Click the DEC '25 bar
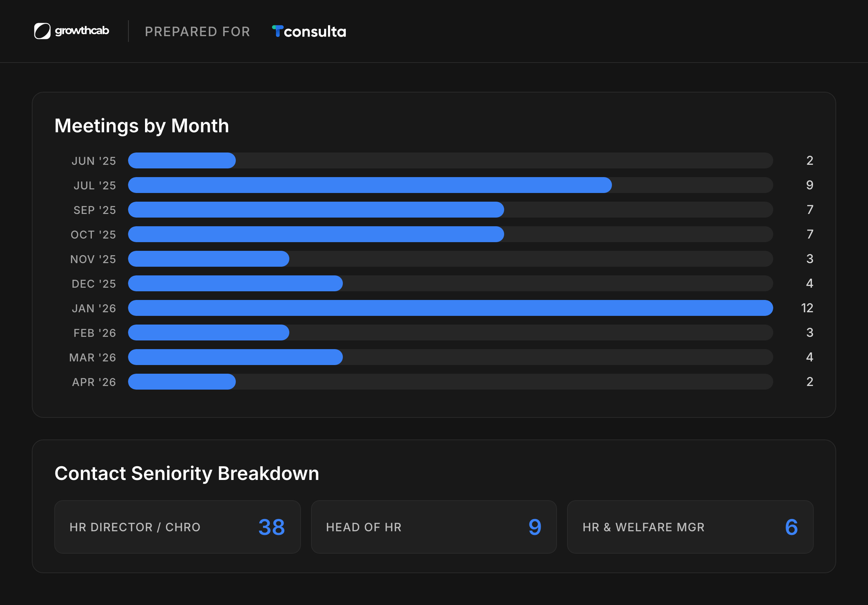Viewport: 868px width, 605px height. [235, 283]
